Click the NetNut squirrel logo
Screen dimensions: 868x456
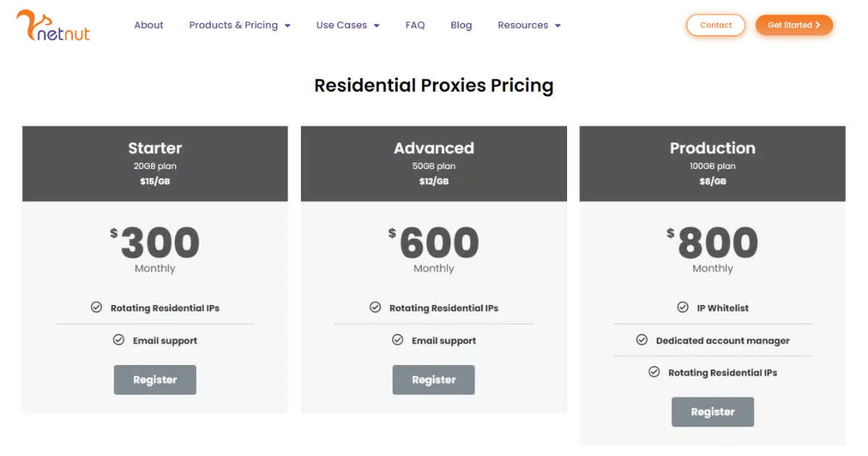53,25
